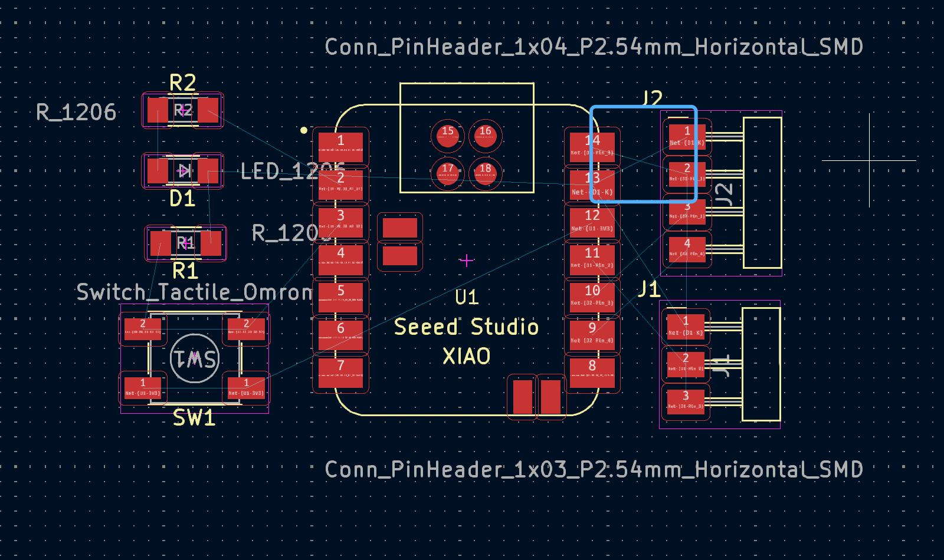The height and width of the screenshot is (560, 944).
Task: Select the J1 reference label above the connector
Action: [x=649, y=289]
